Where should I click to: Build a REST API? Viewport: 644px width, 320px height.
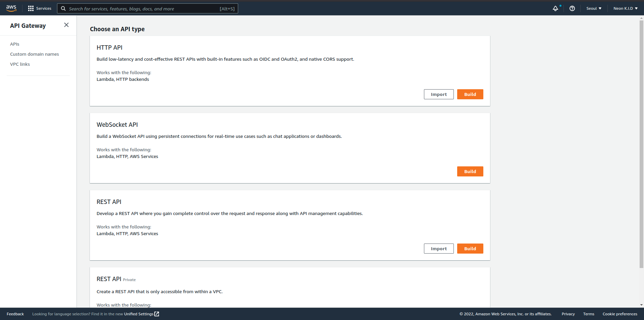coord(470,249)
